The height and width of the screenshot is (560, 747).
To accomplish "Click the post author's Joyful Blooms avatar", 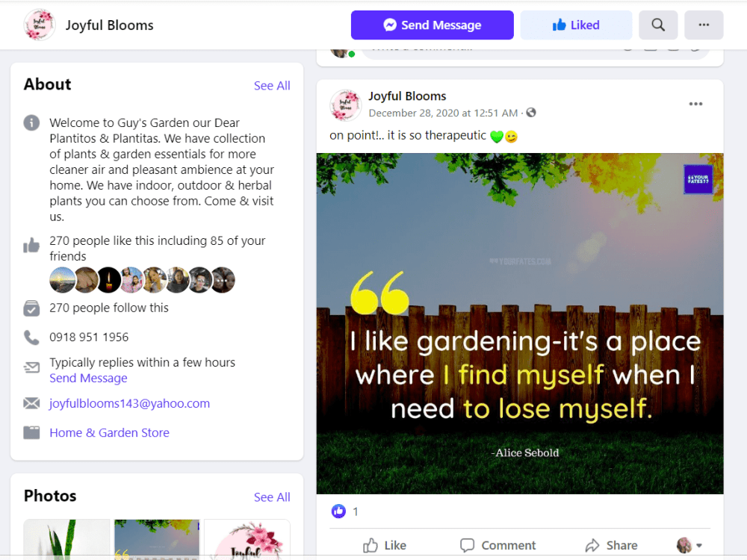I will 345,105.
